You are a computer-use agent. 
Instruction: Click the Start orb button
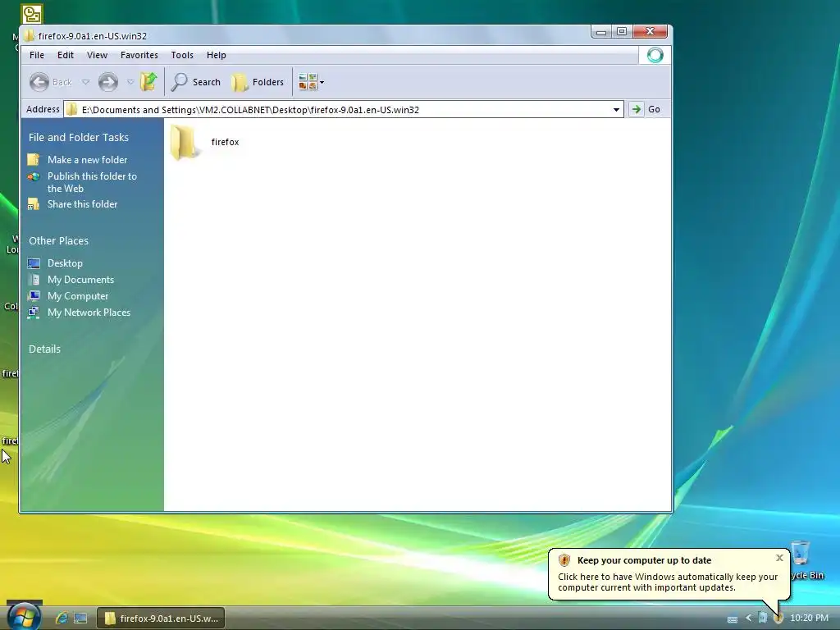(25, 616)
